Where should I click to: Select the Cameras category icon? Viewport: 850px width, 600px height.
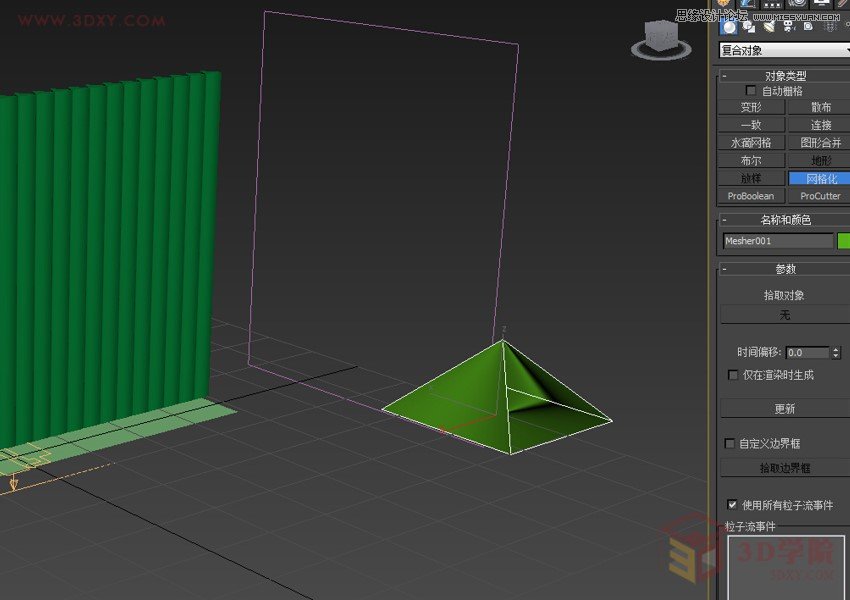click(x=789, y=27)
